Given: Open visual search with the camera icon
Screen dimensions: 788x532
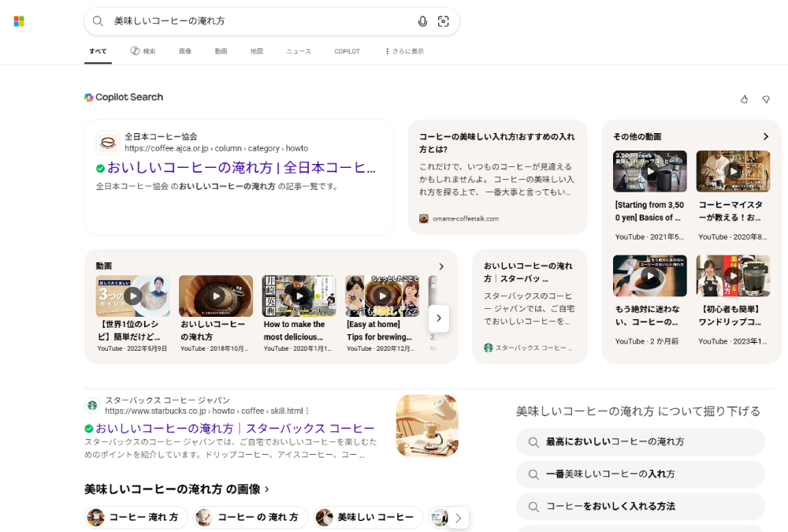Looking at the screenshot, I should coord(444,21).
